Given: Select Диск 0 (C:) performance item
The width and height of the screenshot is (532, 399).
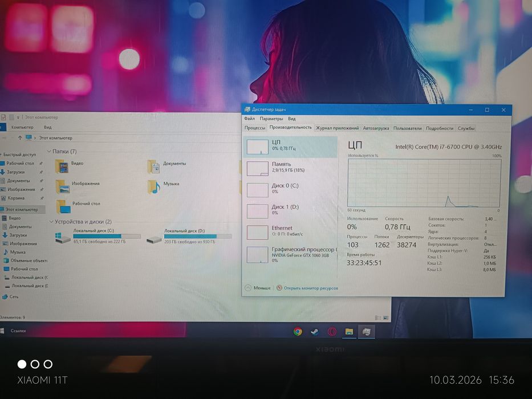Looking at the screenshot, I should click(x=290, y=189).
